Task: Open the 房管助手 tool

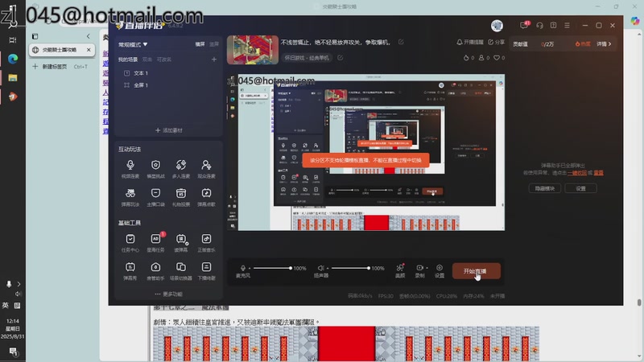Action: click(x=155, y=271)
